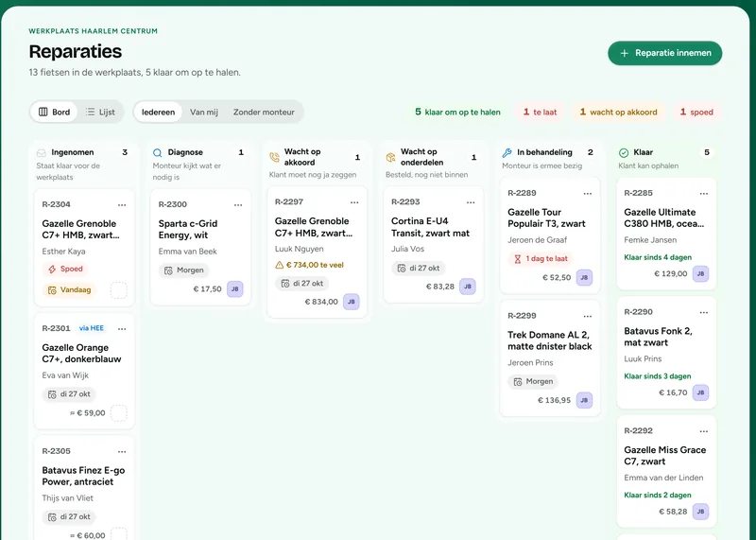
Task: Click the Diagnose column magnifier icon
Action: click(157, 152)
